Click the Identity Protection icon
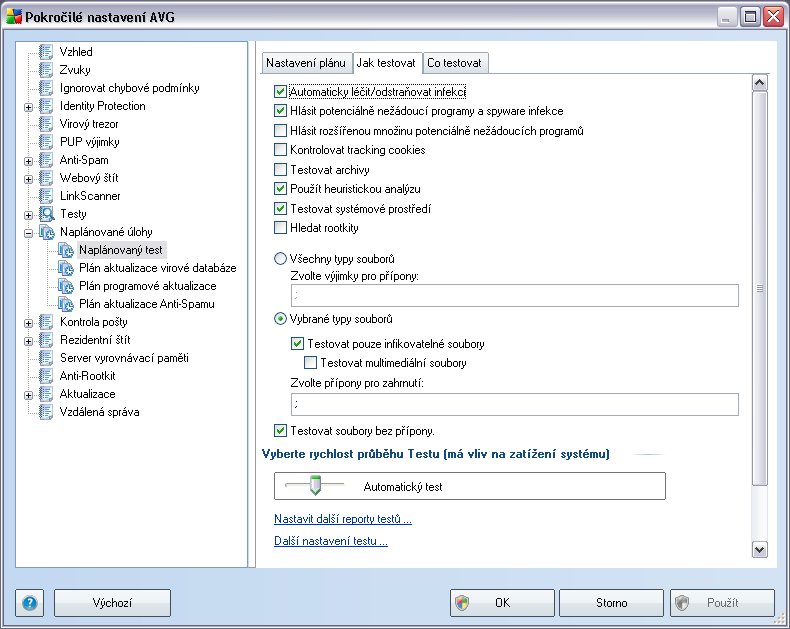This screenshot has height=629, width=790. (x=46, y=106)
